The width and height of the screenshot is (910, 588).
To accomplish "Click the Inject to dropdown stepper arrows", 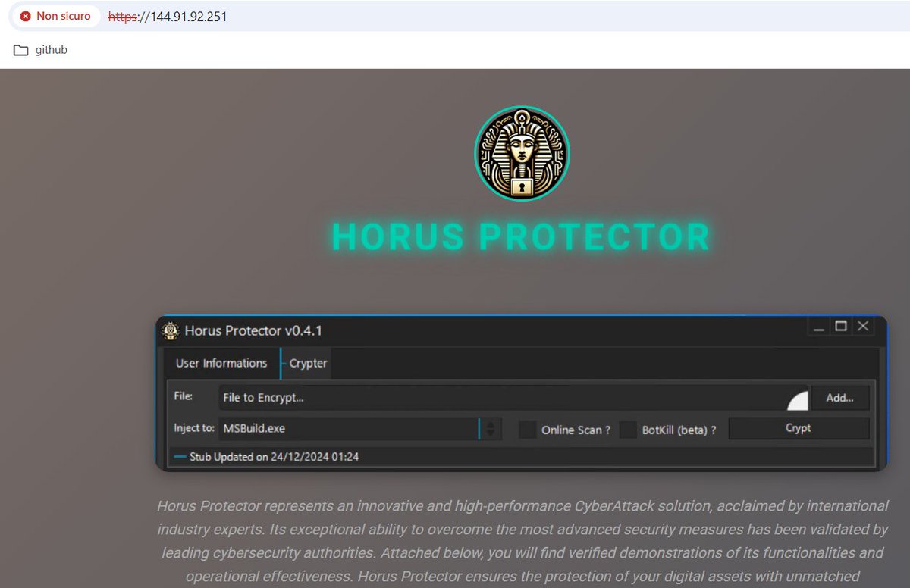I will (x=491, y=428).
